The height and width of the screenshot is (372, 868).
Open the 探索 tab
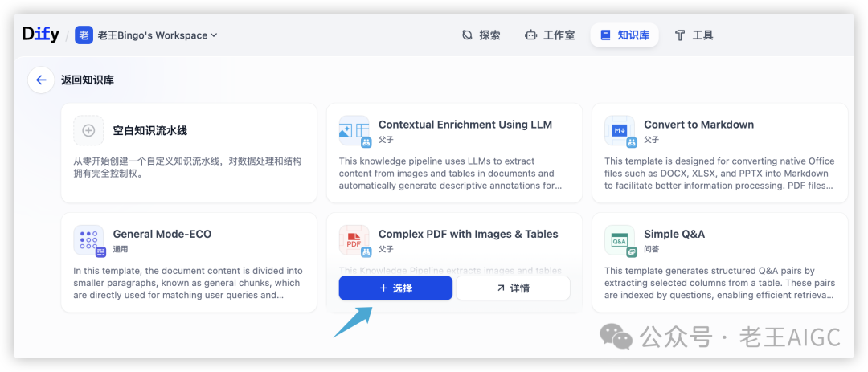pyautogui.click(x=481, y=35)
